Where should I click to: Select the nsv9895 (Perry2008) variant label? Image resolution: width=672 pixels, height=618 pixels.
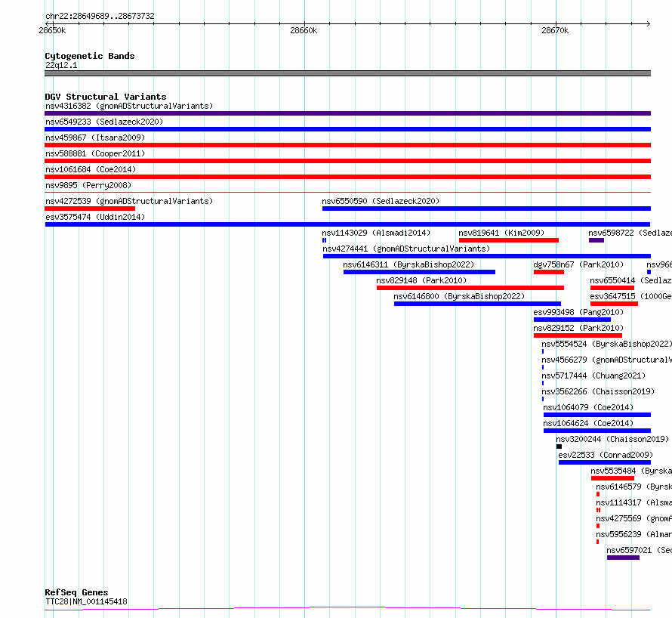(88, 185)
